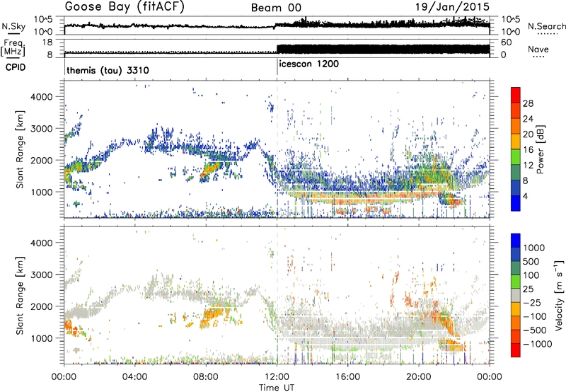Click the 'N.Search' legend label
566x392 pixels.
pos(546,26)
